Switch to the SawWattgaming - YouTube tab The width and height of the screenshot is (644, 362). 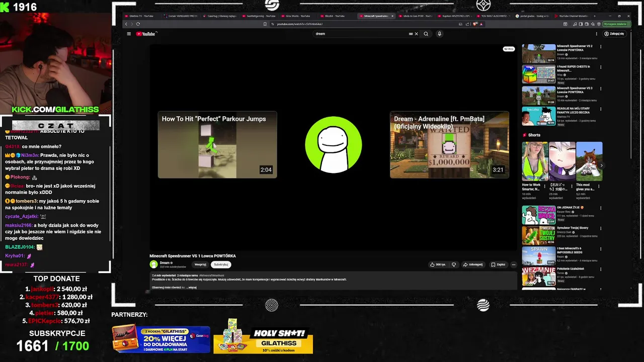pyautogui.click(x=260, y=16)
